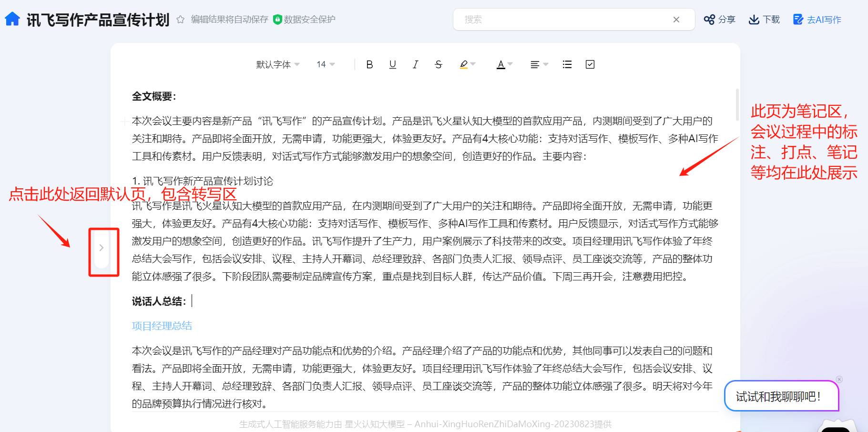Click the green data security shield icon
This screenshot has height=432, width=868.
(277, 20)
